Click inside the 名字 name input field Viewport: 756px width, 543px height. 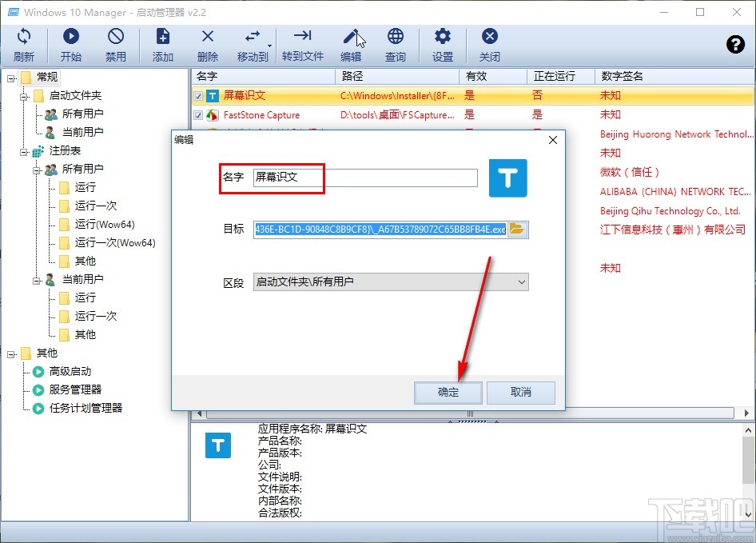pyautogui.click(x=360, y=178)
